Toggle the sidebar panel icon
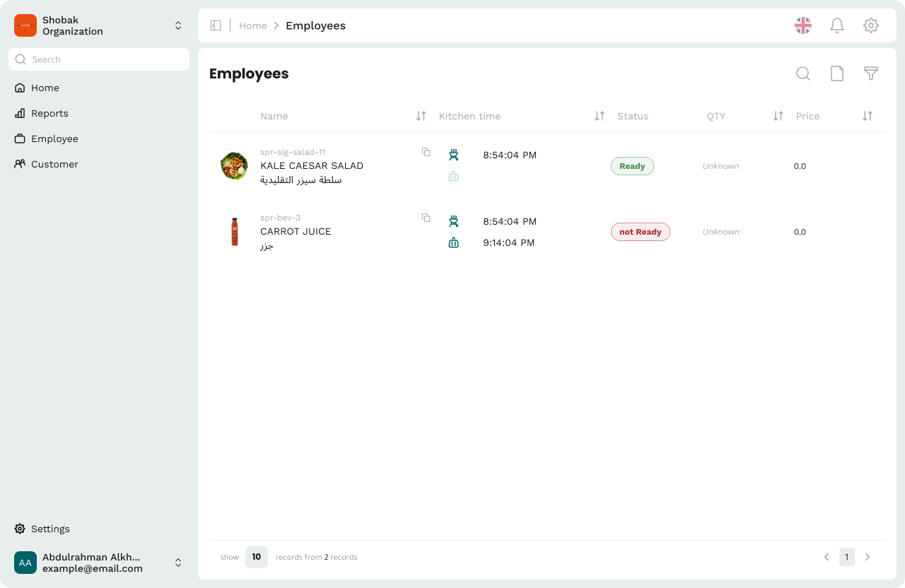The height and width of the screenshot is (588, 905). click(x=216, y=25)
